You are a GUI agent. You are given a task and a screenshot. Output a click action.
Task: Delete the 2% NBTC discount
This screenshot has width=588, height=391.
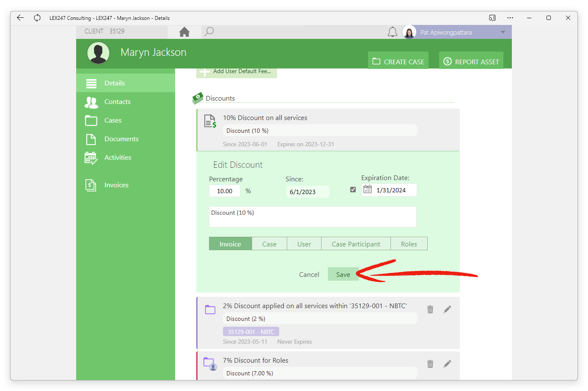tap(430, 309)
